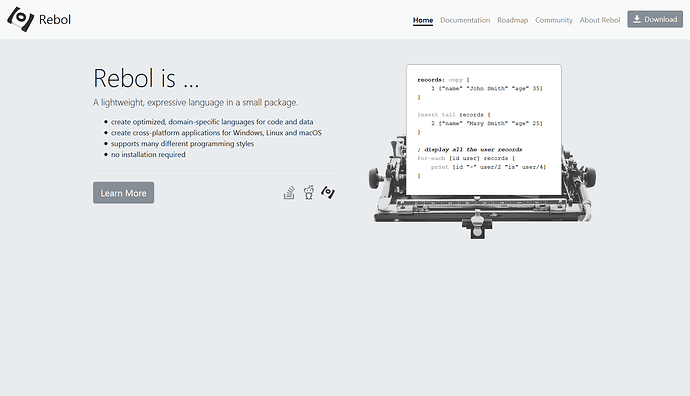This screenshot has width=690, height=396.
Task: Go to the Home nav item
Action: pos(423,20)
